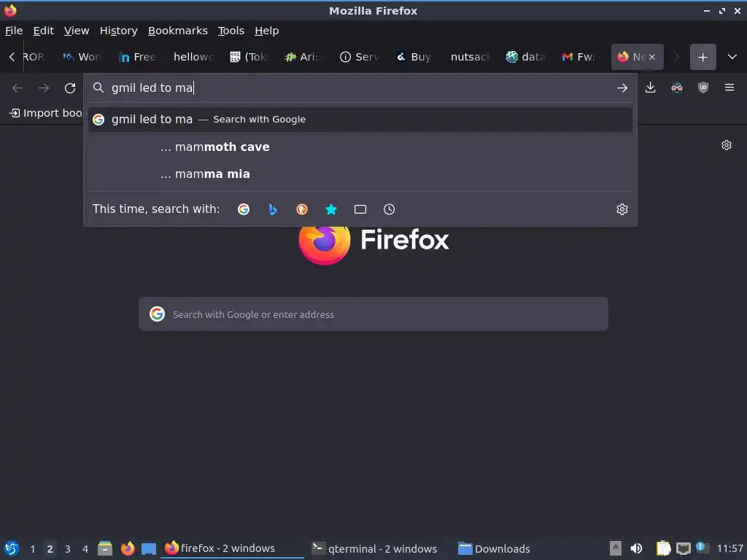This screenshot has width=747, height=560.
Task: Open the View menu
Action: (x=77, y=31)
